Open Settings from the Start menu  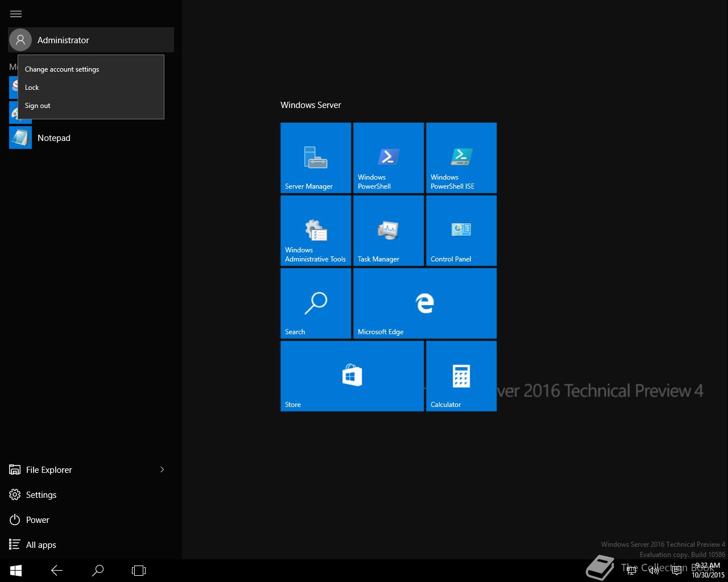click(x=91, y=494)
